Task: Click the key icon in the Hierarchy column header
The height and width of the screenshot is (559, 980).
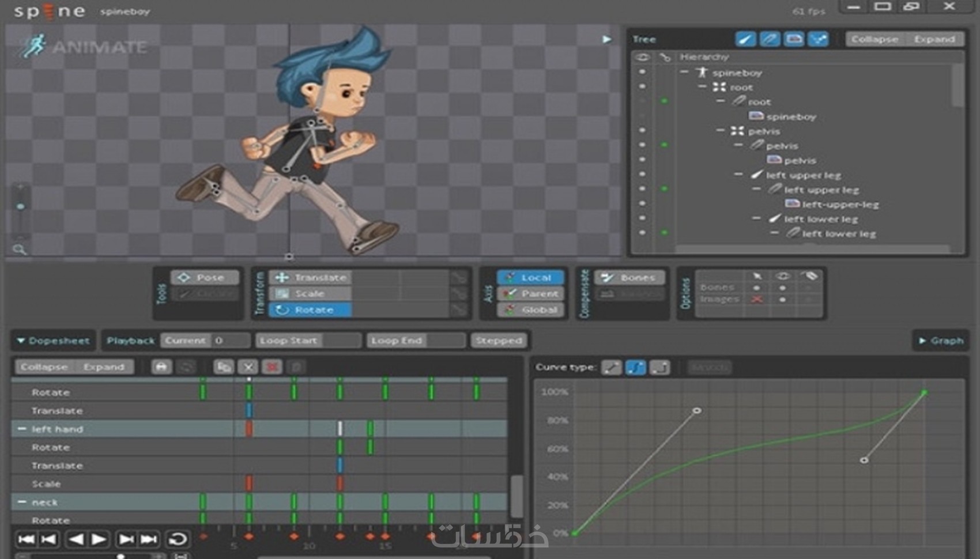Action: click(665, 56)
